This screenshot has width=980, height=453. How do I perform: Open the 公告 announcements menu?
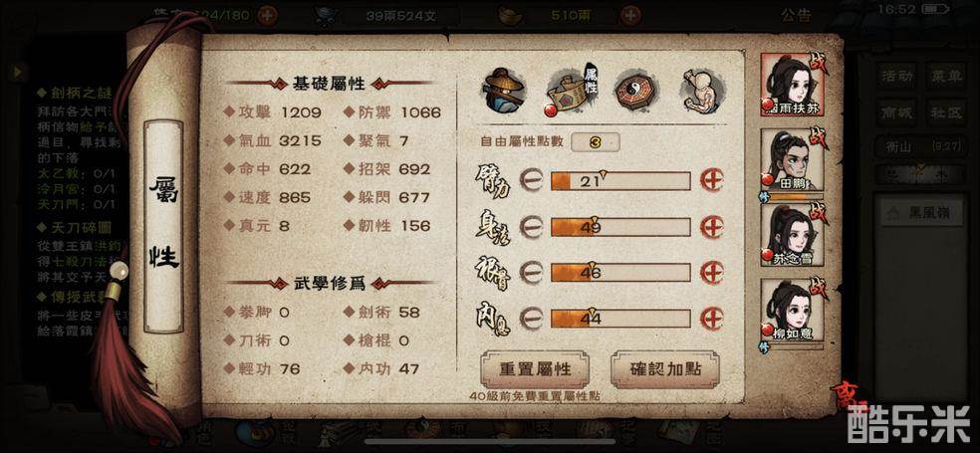tap(796, 14)
